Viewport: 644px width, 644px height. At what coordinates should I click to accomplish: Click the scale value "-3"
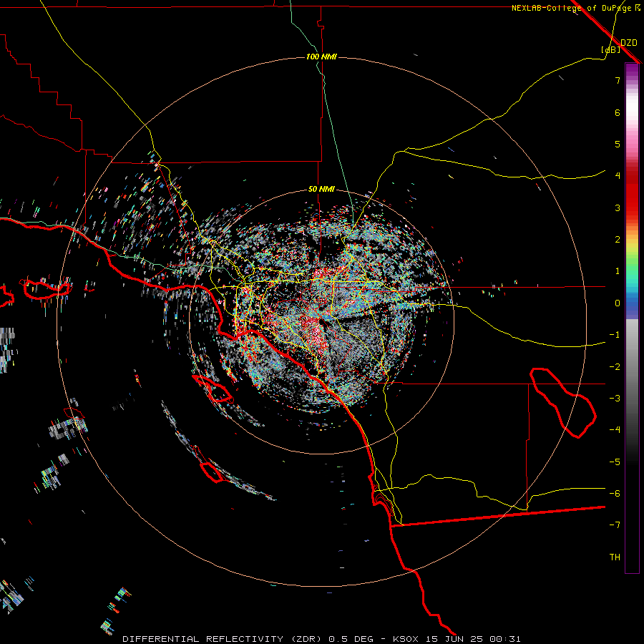point(615,399)
